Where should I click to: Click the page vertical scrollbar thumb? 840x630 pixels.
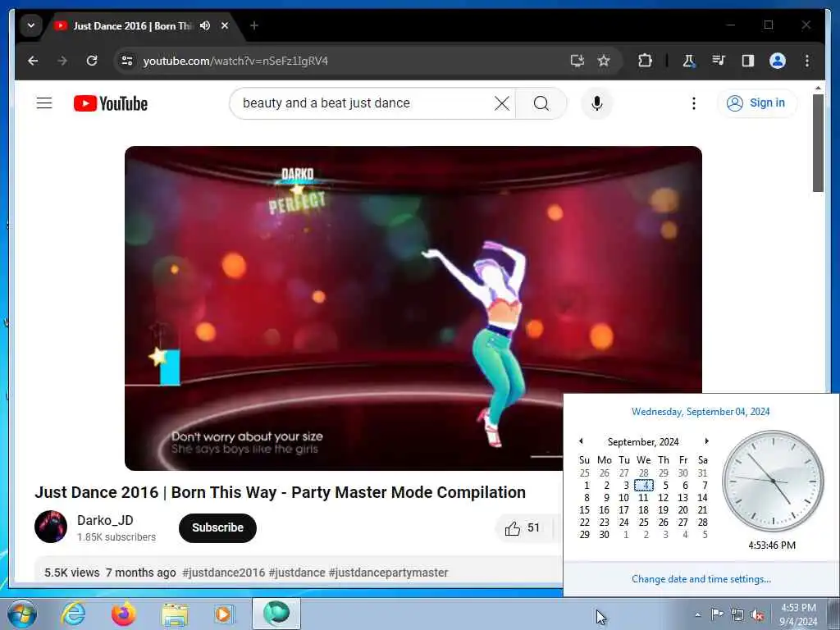[818, 143]
